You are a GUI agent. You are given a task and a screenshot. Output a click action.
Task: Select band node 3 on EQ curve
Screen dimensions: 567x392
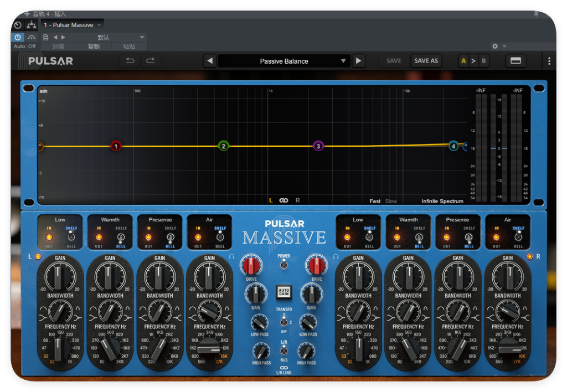(x=318, y=146)
